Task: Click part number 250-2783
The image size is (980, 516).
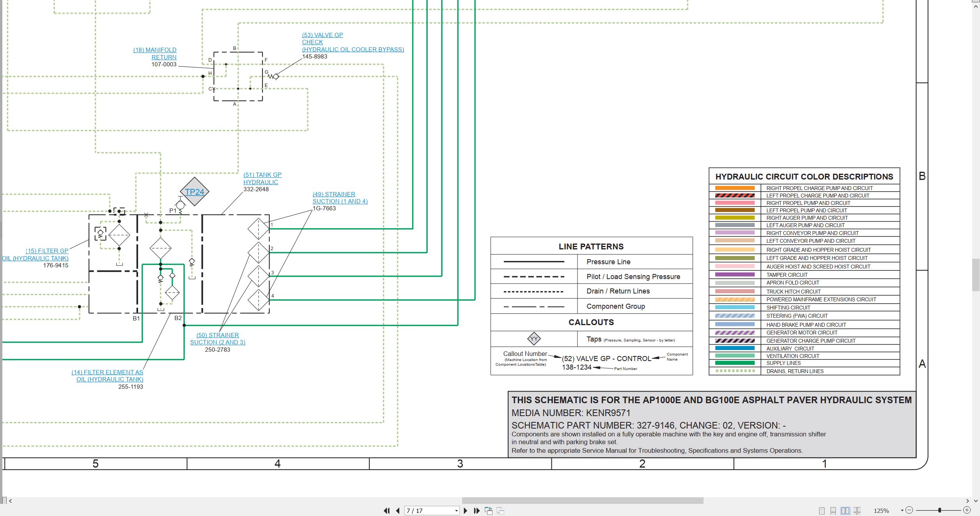Action: pyautogui.click(x=218, y=350)
